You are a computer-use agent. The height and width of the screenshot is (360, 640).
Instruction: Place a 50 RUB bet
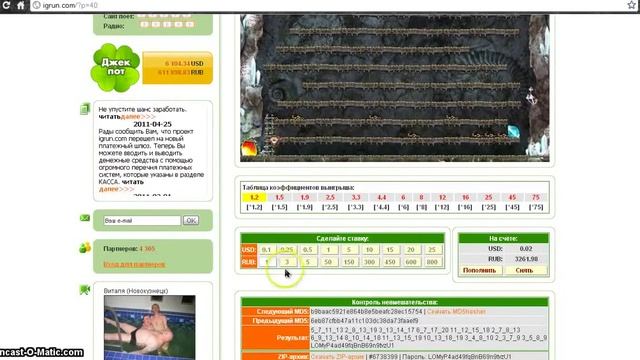(x=328, y=262)
